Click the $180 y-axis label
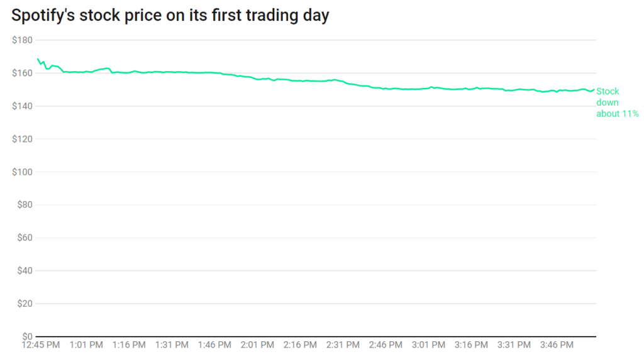The height and width of the screenshot is (357, 644). pos(22,41)
